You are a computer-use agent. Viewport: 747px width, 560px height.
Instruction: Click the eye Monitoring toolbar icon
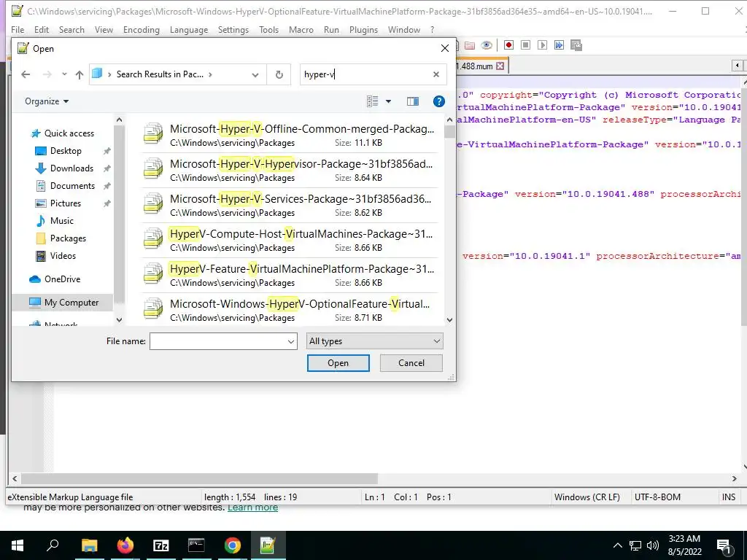coord(486,45)
